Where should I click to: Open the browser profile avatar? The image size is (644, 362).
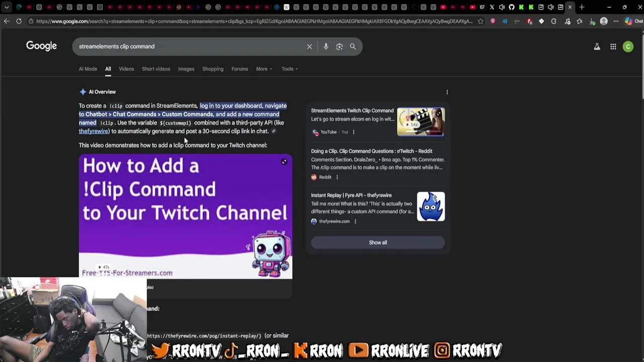pyautogui.click(x=604, y=21)
